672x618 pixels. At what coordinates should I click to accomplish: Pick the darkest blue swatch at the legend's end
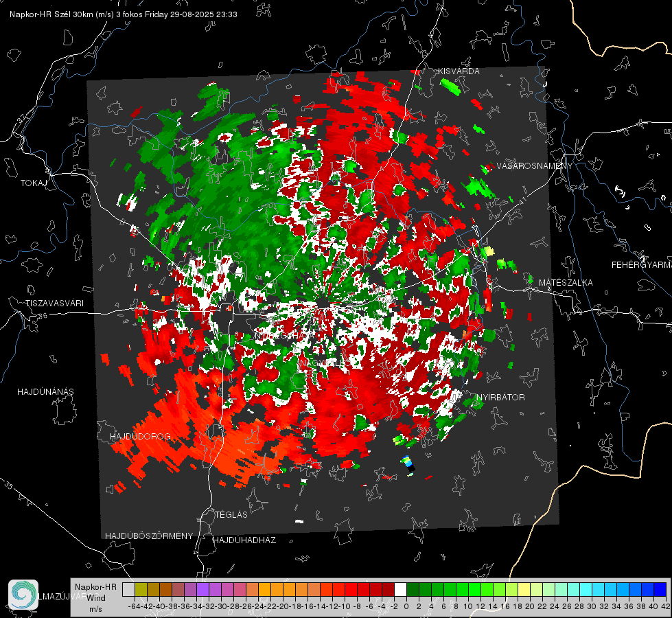[660, 589]
